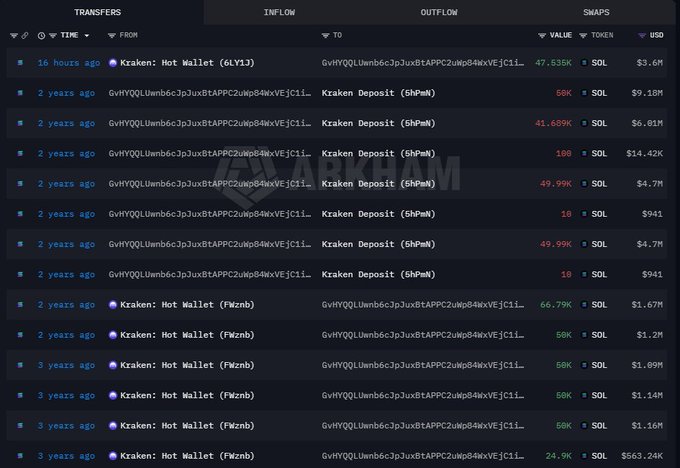Click the USD amount $9.18M
Screen dimensions: 680x468
click(647, 93)
